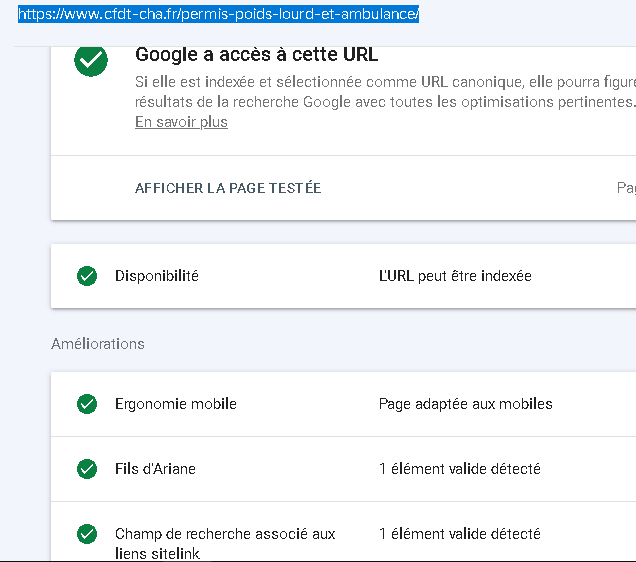The width and height of the screenshot is (636, 562).
Task: Expand the Fils d'Ariane row
Action: (x=343, y=469)
